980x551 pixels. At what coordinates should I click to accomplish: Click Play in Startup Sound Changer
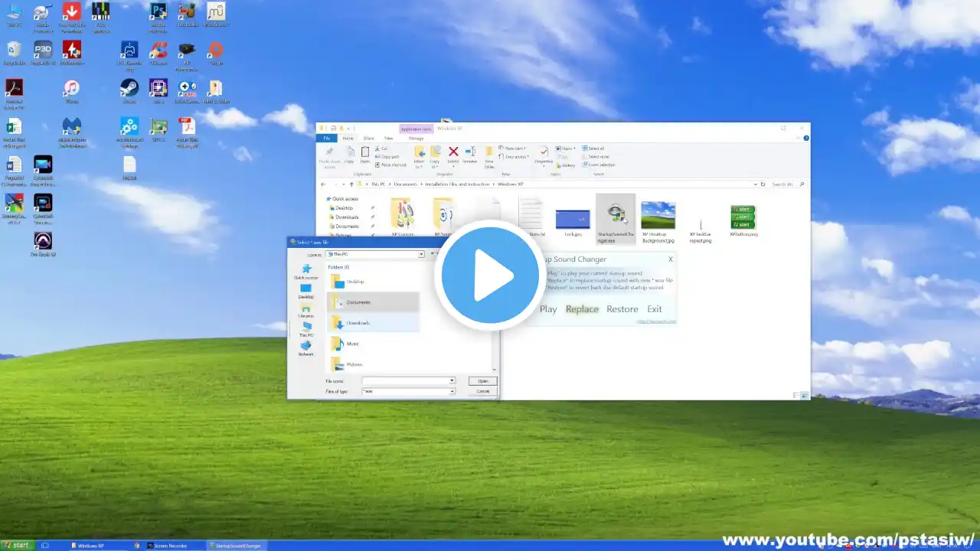[548, 309]
